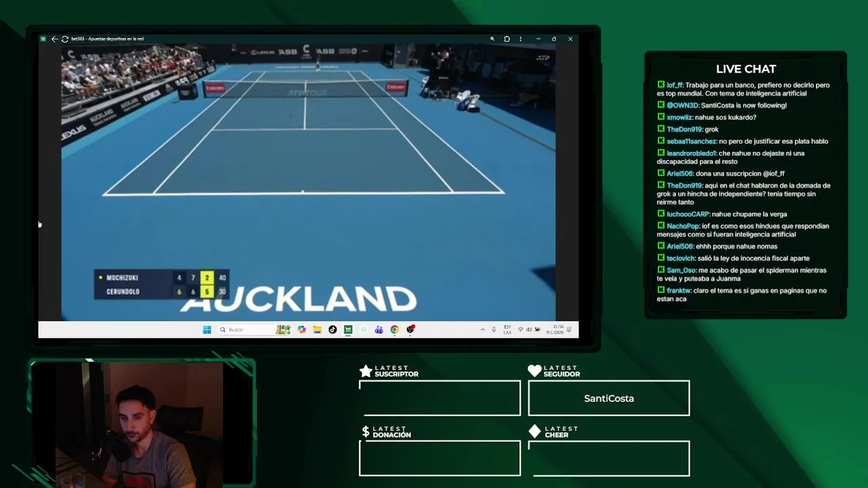The height and width of the screenshot is (488, 868).
Task: Click the chat message saying 'grok'
Action: click(x=711, y=129)
